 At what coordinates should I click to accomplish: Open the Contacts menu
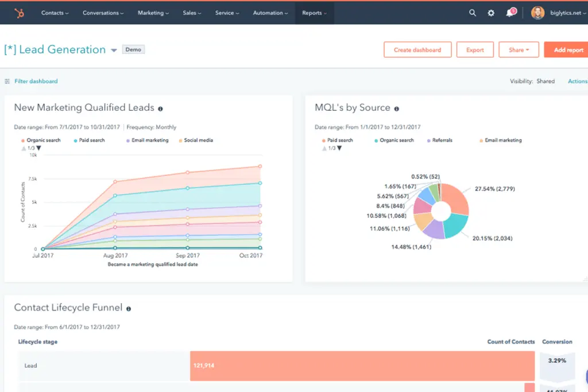tap(55, 13)
